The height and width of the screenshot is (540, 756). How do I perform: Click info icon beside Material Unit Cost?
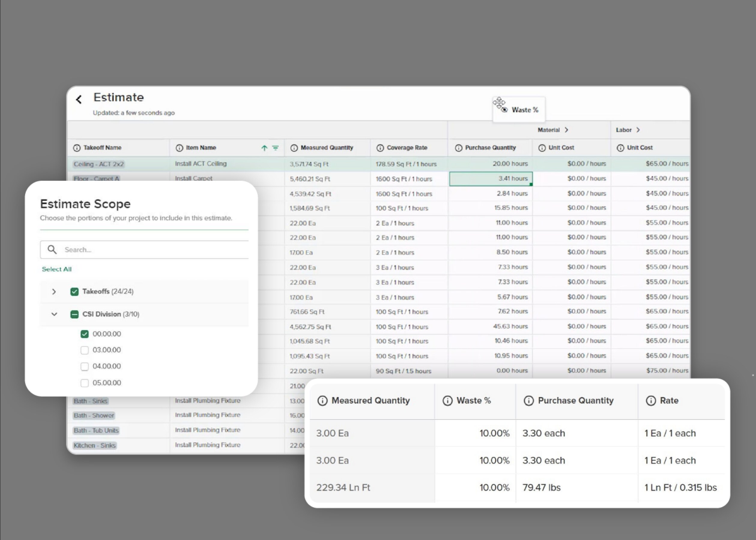[542, 148]
